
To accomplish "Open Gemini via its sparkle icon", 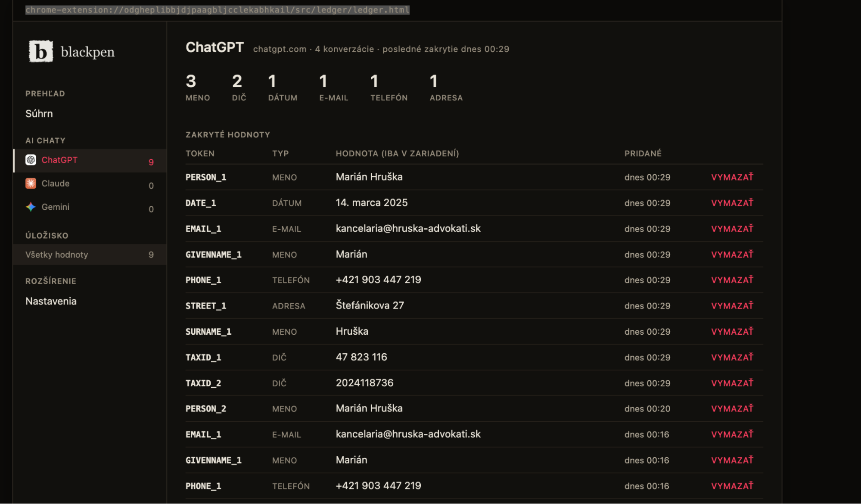I will [31, 207].
